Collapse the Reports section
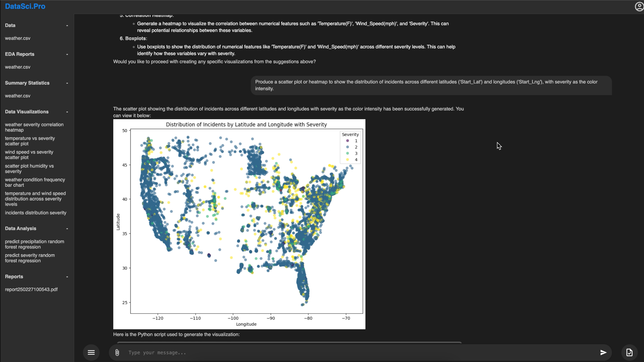644x362 pixels. (x=67, y=277)
